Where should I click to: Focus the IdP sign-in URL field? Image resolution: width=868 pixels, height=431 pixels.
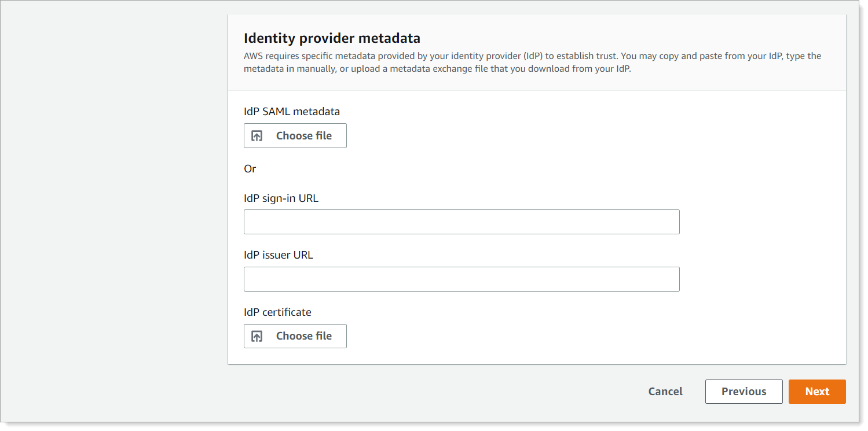462,222
